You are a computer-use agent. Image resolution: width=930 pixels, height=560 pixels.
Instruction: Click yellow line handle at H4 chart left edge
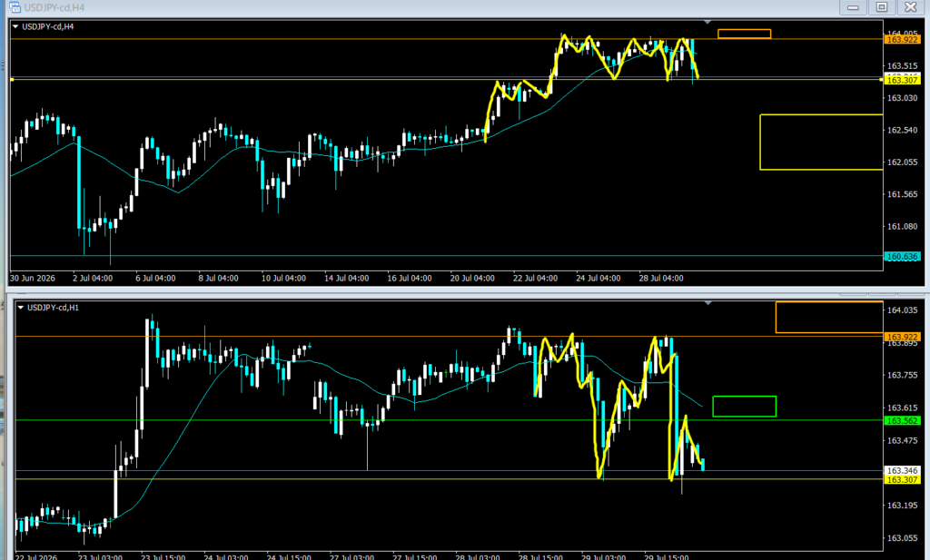tap(12, 79)
